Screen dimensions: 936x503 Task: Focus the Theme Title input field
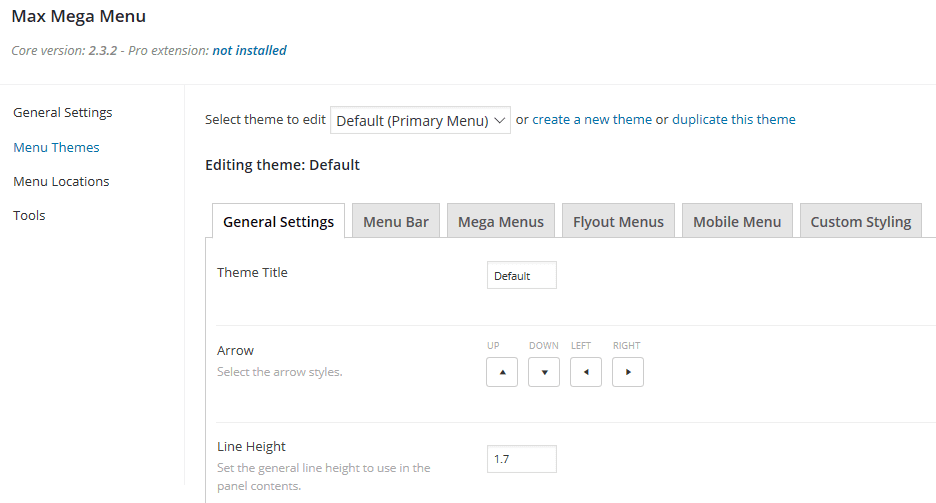(522, 275)
